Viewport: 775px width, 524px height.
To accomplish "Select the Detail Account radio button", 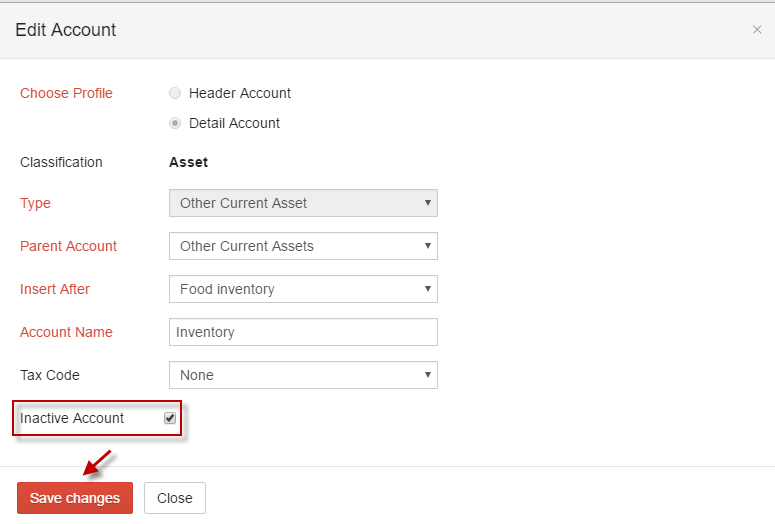I will [x=175, y=123].
